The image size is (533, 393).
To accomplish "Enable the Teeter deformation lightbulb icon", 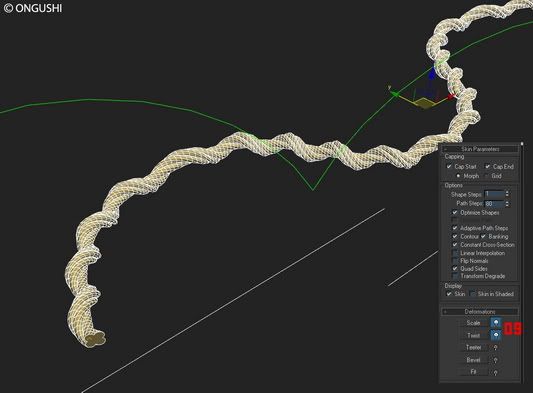I will [x=496, y=347].
